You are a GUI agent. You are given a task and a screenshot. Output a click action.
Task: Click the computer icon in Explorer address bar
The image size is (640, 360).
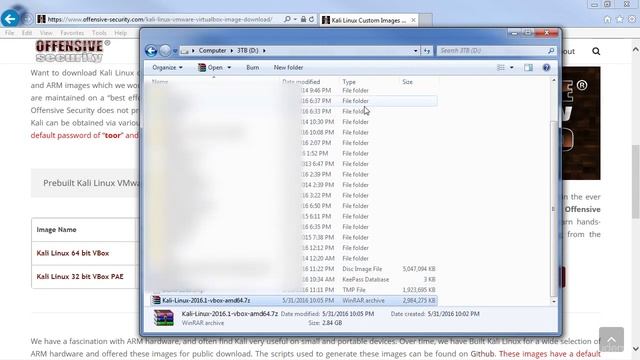coord(184,51)
